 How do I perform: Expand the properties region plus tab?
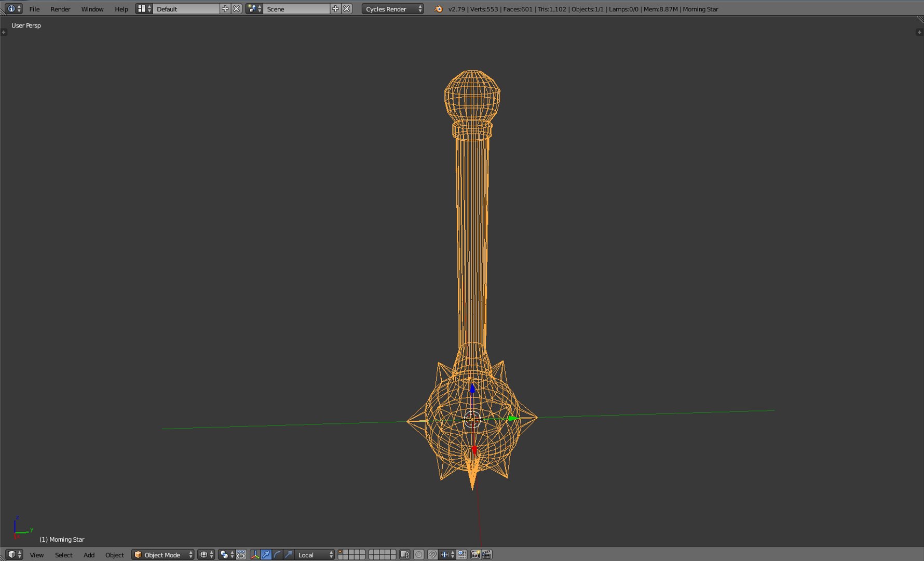point(919,32)
